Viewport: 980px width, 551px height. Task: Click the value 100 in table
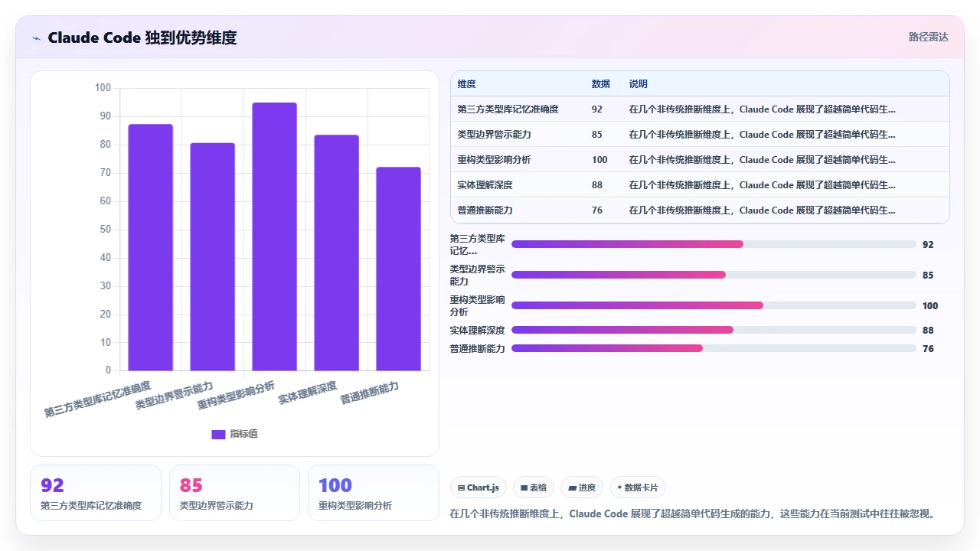(x=599, y=160)
